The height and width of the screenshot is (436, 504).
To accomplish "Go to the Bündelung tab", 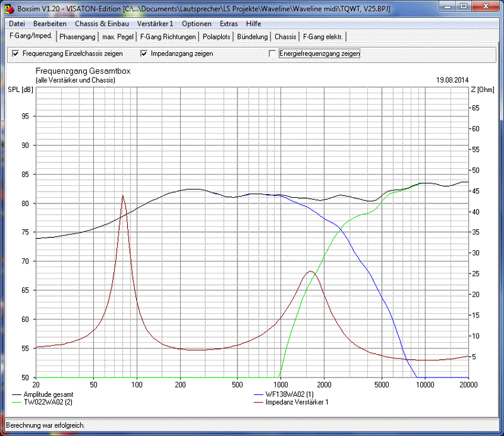I will [253, 37].
